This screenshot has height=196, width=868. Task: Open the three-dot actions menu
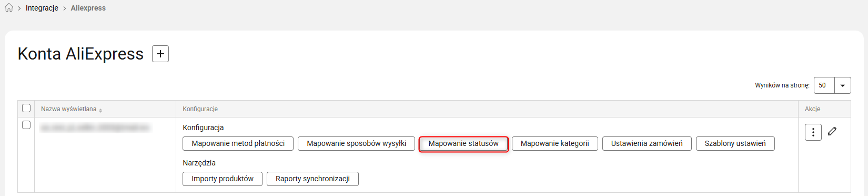click(x=813, y=132)
